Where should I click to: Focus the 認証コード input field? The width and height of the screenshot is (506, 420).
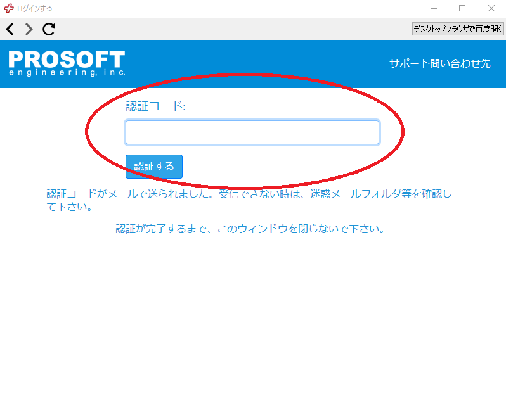click(x=252, y=133)
